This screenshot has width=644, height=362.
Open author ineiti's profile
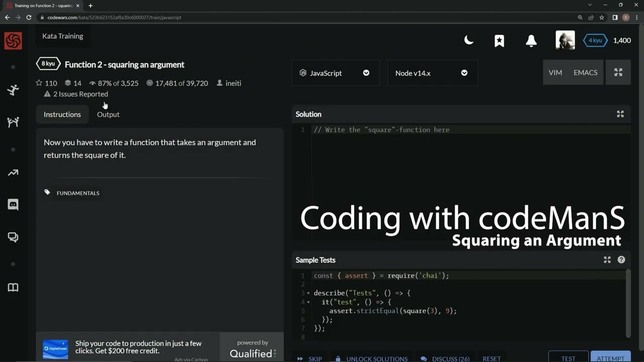pyautogui.click(x=233, y=83)
